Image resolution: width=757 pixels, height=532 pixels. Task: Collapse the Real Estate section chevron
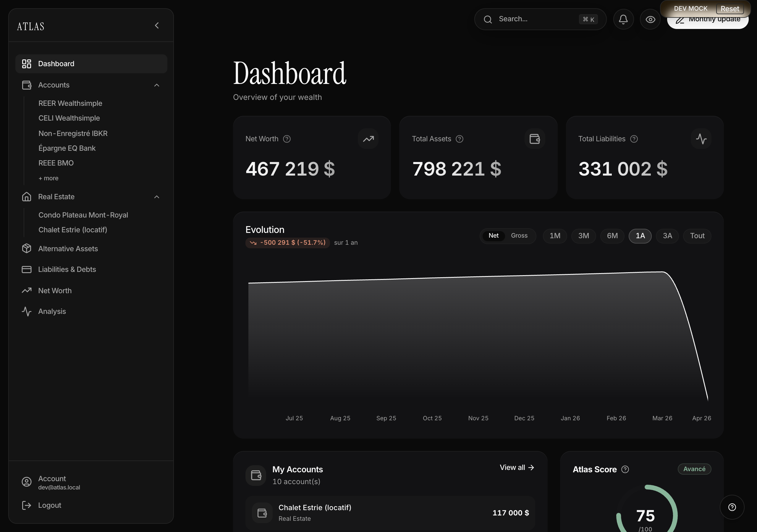click(x=157, y=197)
